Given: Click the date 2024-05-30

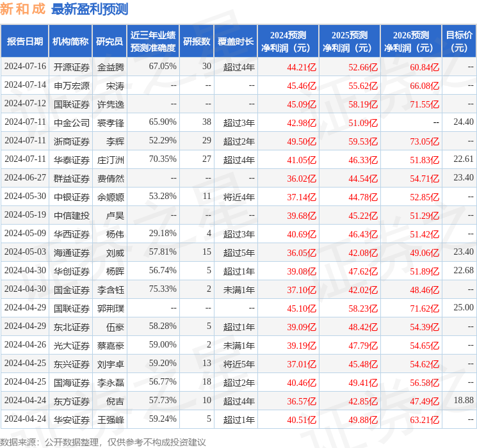Looking at the screenshot, I should [x=25, y=196].
